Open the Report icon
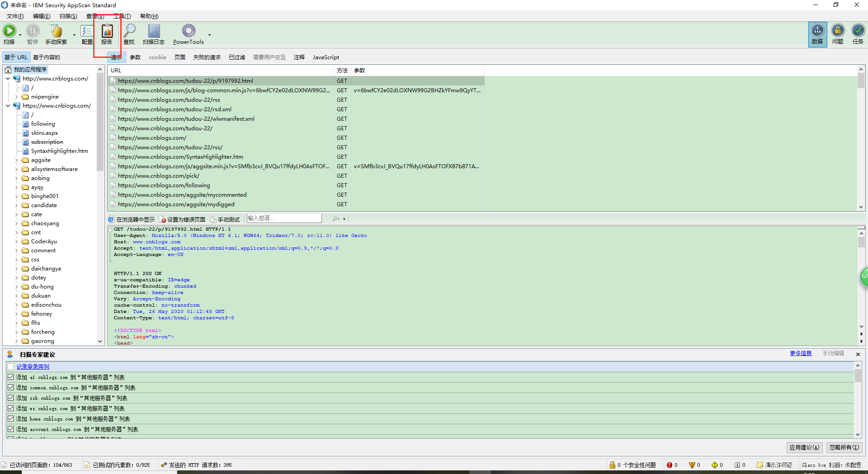This screenshot has width=868, height=474. tap(107, 31)
